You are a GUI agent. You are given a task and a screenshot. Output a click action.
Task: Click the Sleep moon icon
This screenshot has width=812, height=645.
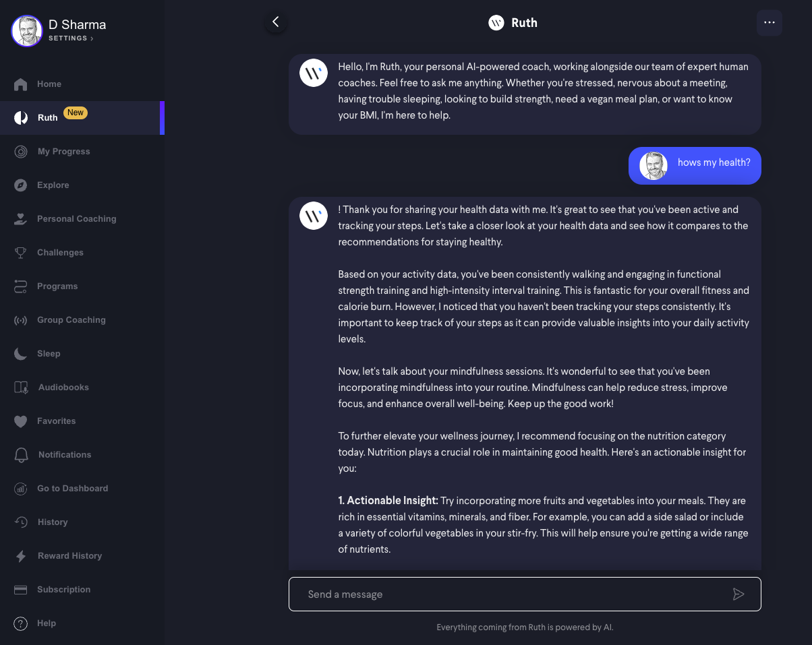coord(21,354)
